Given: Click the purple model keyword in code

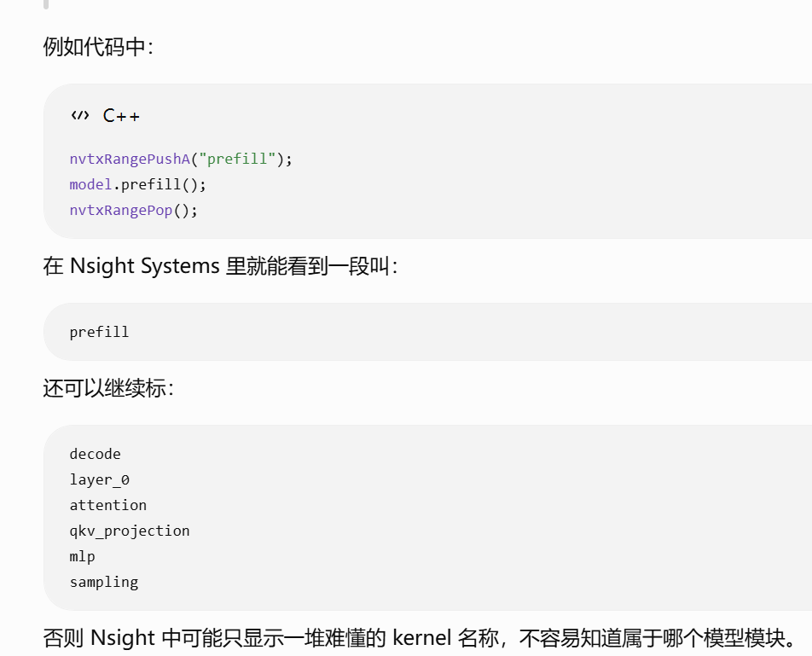Looking at the screenshot, I should pyautogui.click(x=90, y=184).
